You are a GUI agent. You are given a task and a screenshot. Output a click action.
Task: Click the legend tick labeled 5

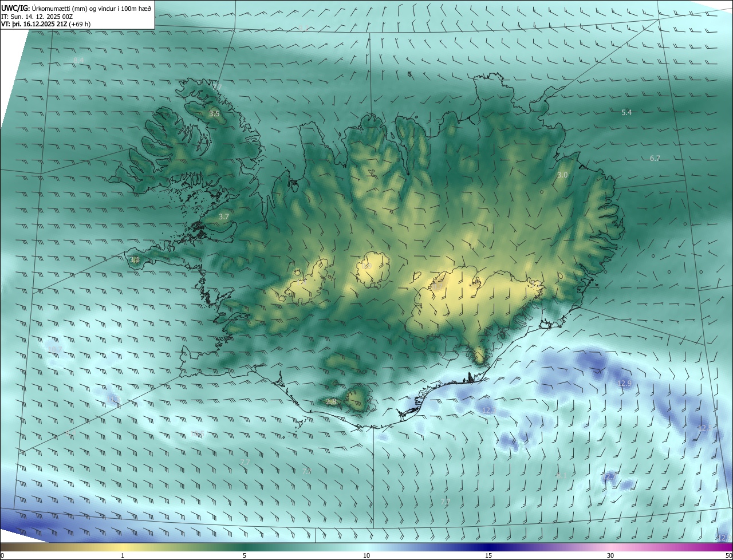pos(245,555)
